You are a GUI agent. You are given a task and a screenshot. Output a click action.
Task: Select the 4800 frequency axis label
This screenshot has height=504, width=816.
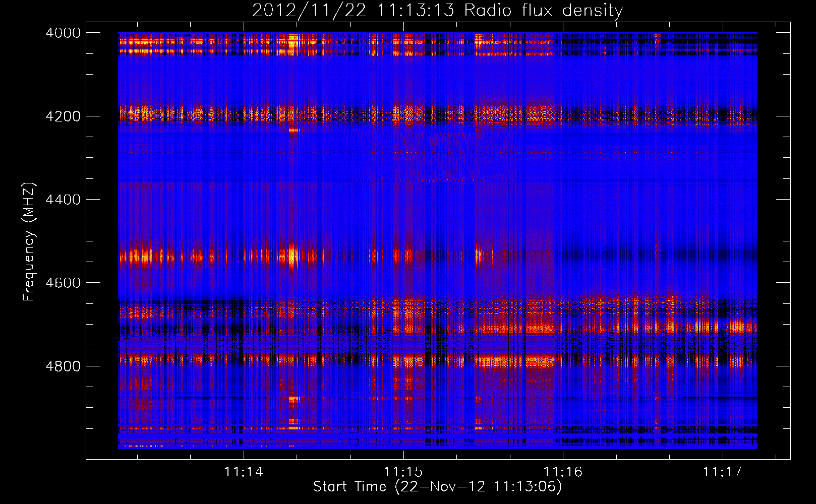pyautogui.click(x=63, y=366)
